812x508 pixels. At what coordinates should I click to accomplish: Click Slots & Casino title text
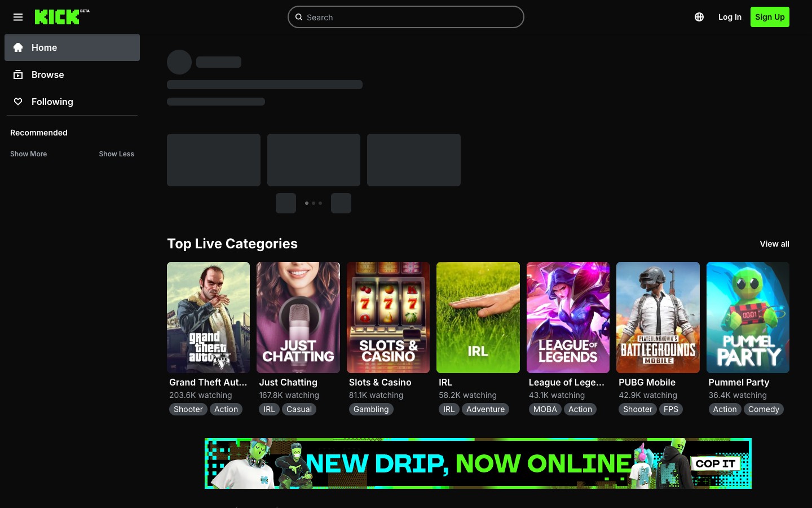[x=380, y=382]
